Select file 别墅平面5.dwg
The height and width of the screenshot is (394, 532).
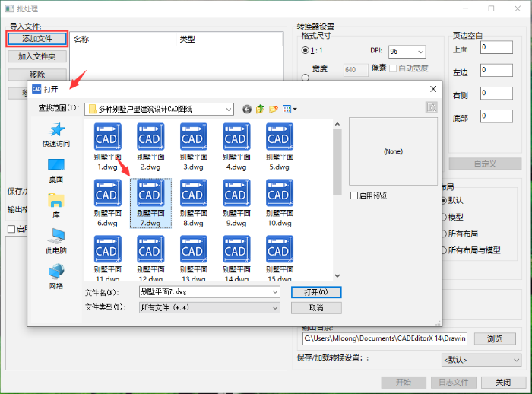tap(280, 147)
